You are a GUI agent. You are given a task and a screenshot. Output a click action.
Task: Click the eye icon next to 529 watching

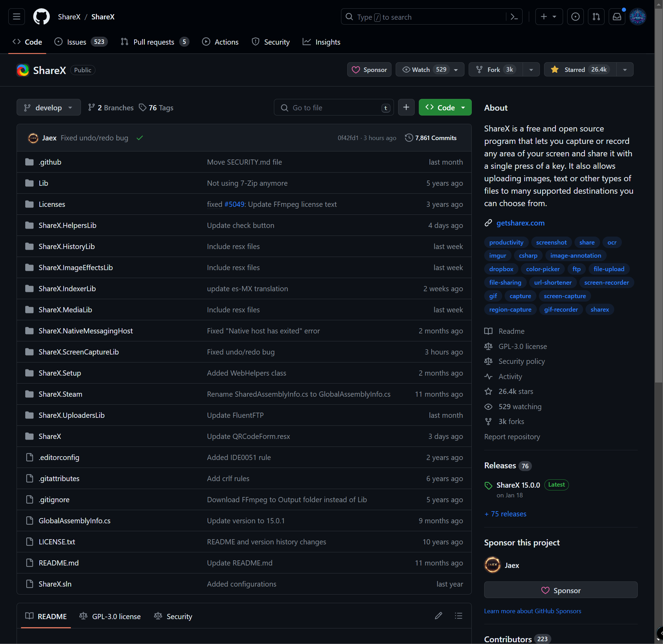click(488, 406)
